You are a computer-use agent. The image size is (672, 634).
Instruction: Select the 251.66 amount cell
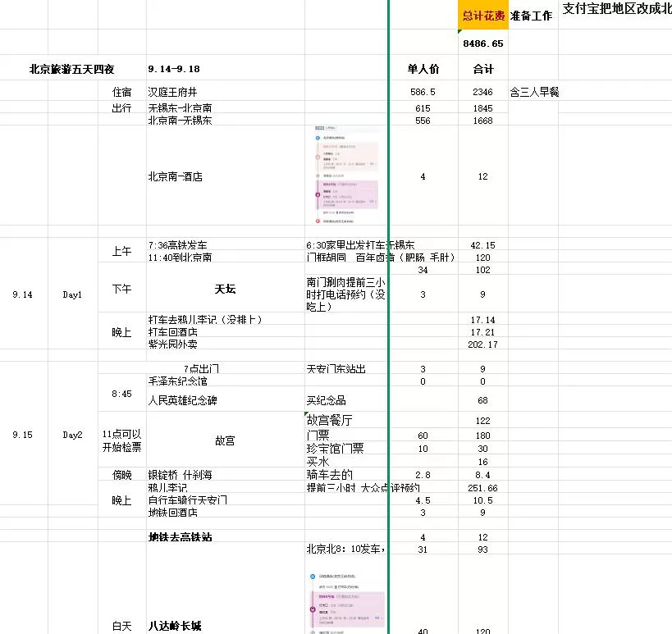pyautogui.click(x=482, y=488)
